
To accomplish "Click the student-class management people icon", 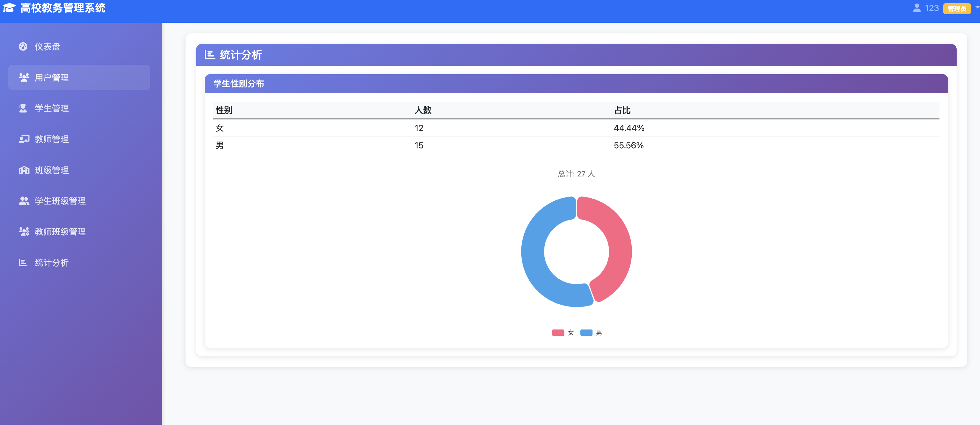I will pyautogui.click(x=24, y=201).
